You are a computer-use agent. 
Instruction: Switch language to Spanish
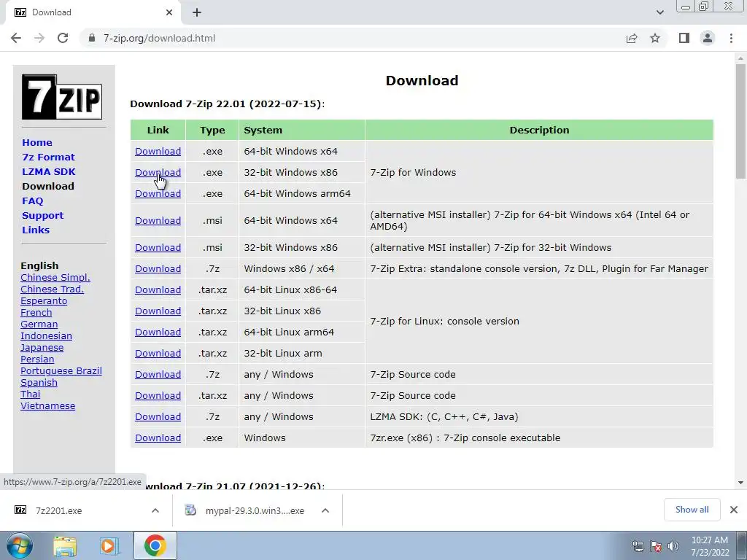click(x=39, y=382)
